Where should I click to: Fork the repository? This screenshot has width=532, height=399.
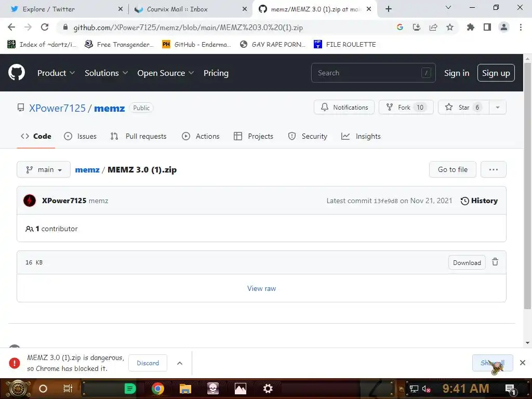pos(406,107)
